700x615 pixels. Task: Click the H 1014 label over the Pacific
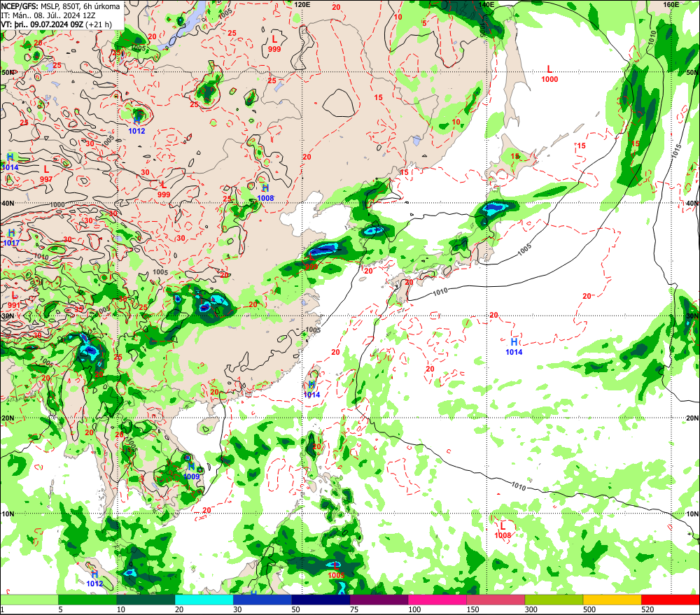(514, 347)
